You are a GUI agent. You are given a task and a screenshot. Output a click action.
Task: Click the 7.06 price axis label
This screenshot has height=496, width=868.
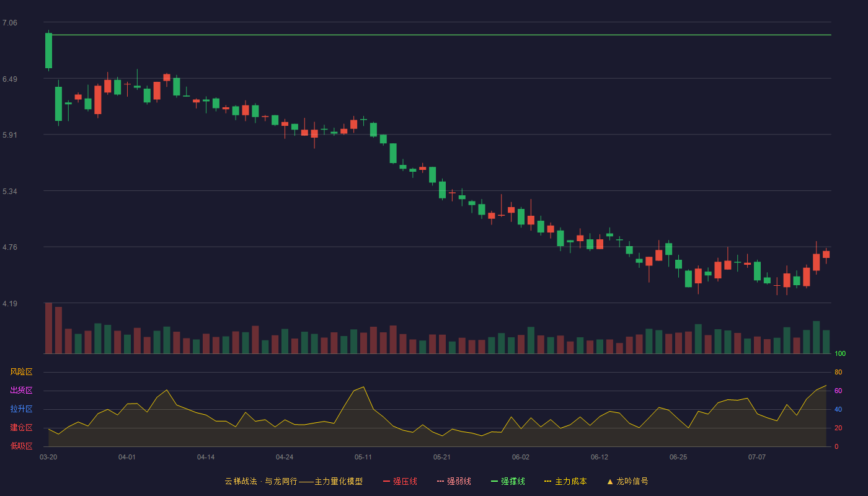(x=10, y=23)
